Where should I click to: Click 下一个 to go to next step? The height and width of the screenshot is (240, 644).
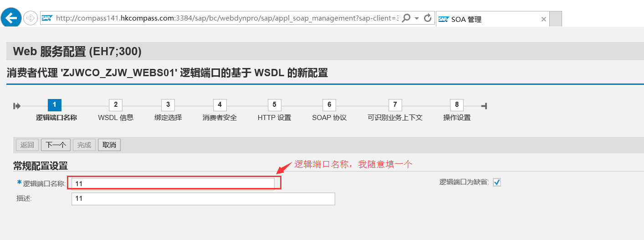56,145
